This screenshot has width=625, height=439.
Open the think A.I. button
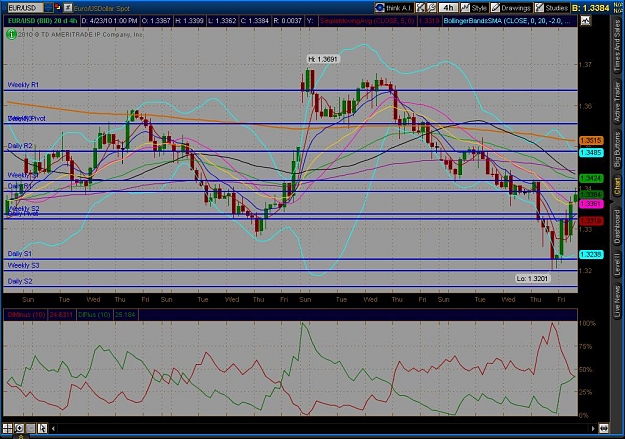pyautogui.click(x=393, y=8)
